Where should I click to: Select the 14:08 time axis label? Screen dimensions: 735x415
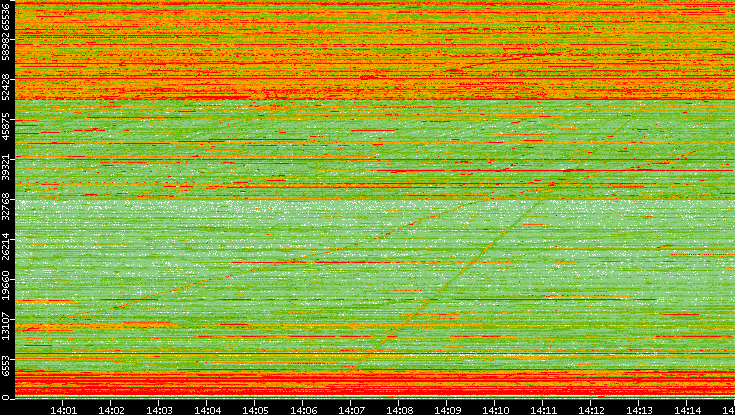(x=399, y=410)
